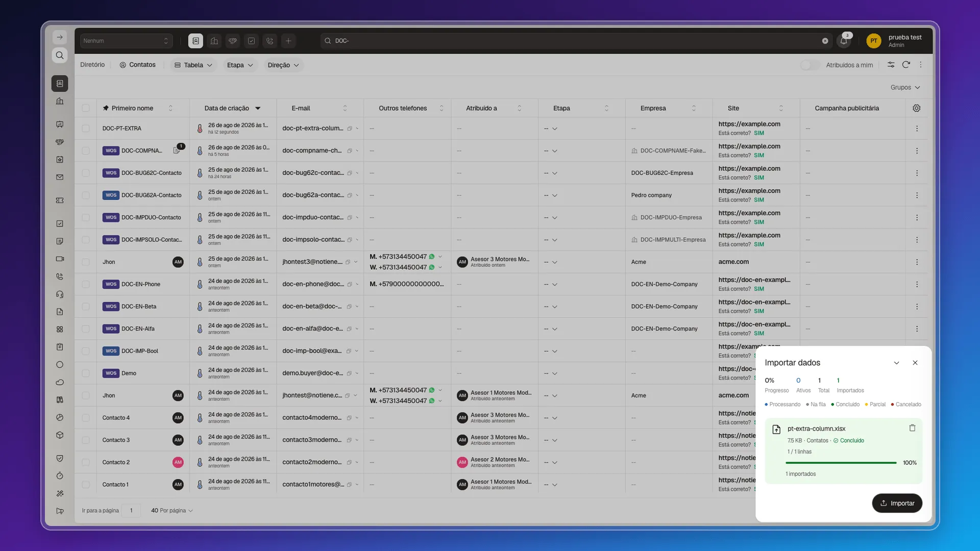Open the notifications bell
The height and width of the screenshot is (551, 980).
tap(844, 41)
